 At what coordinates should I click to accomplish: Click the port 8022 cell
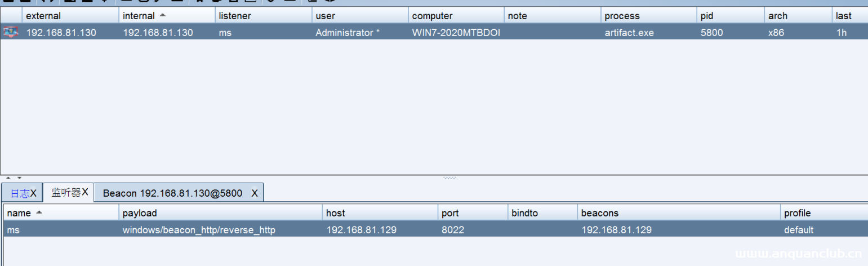coord(451,230)
